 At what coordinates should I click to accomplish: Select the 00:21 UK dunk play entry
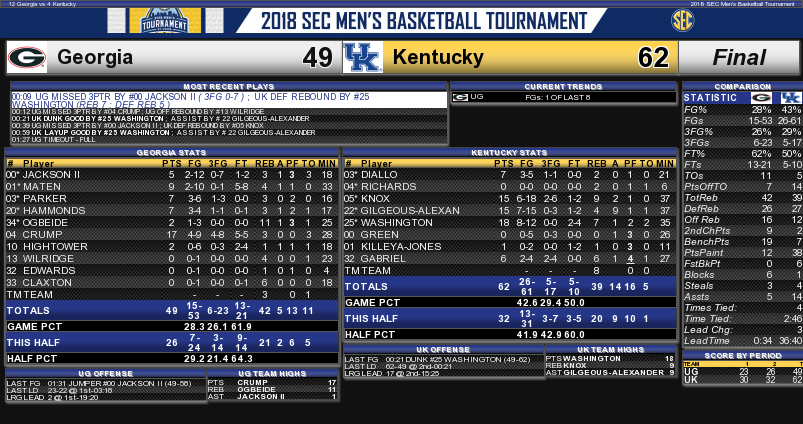tap(228, 118)
